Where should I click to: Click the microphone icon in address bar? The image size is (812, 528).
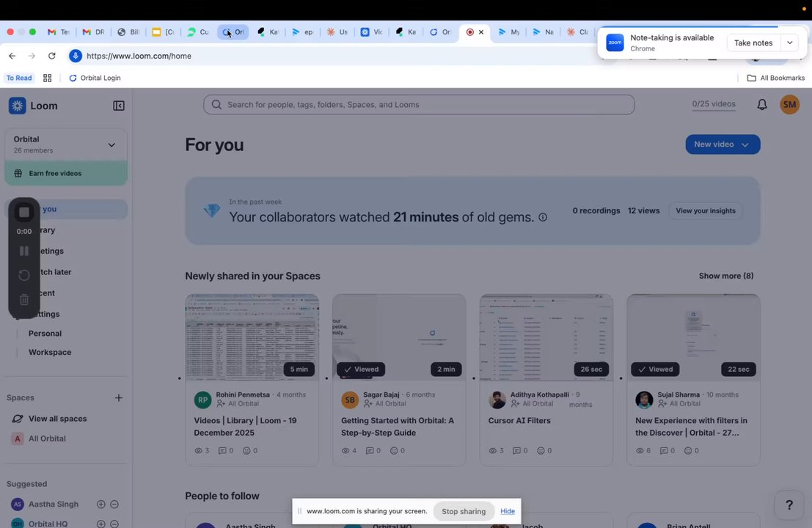click(76, 56)
